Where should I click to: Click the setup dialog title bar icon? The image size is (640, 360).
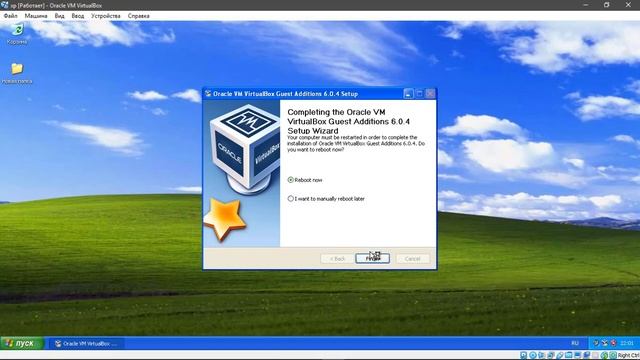(208, 94)
